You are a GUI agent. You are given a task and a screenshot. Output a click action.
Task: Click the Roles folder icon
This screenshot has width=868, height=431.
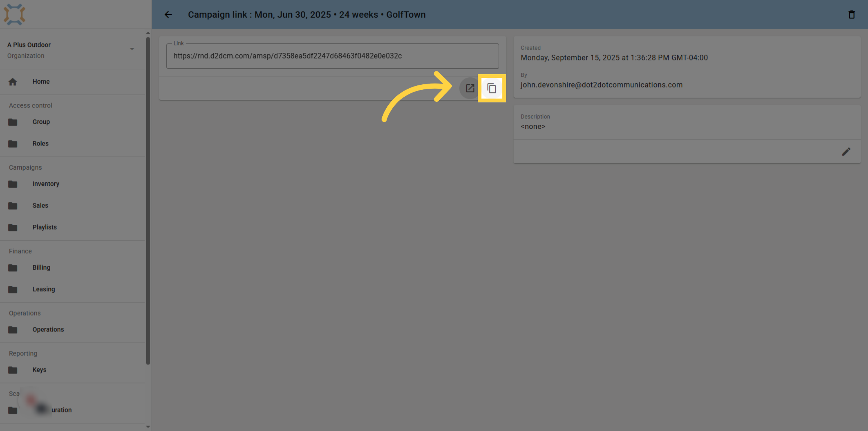pos(13,144)
